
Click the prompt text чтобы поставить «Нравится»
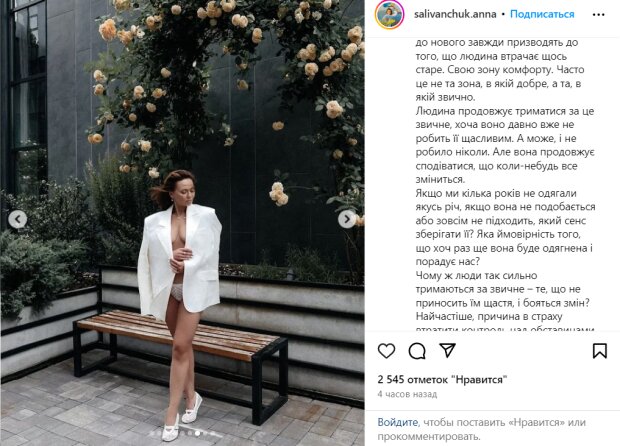pos(481,429)
